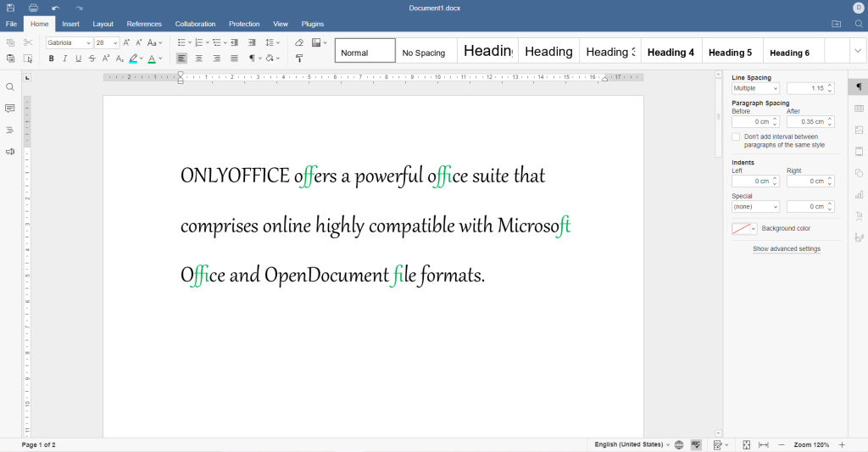Open header and footer settings icon
The image size is (868, 452).
[x=859, y=152]
